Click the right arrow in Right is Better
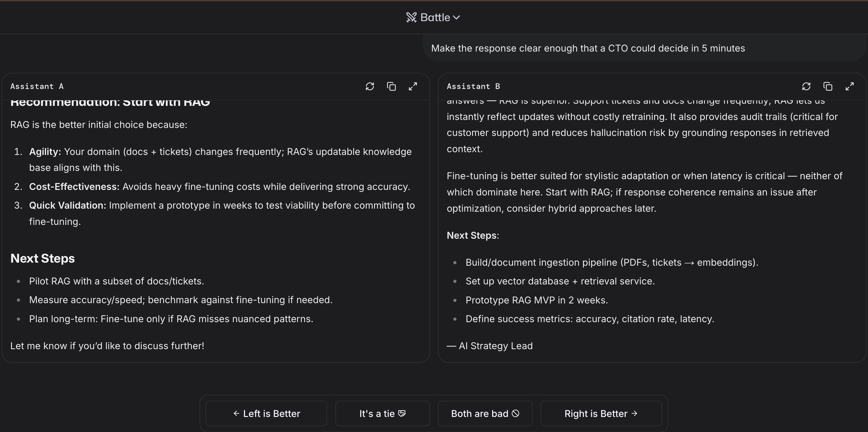Viewport: 868px width, 432px height. coord(635,414)
